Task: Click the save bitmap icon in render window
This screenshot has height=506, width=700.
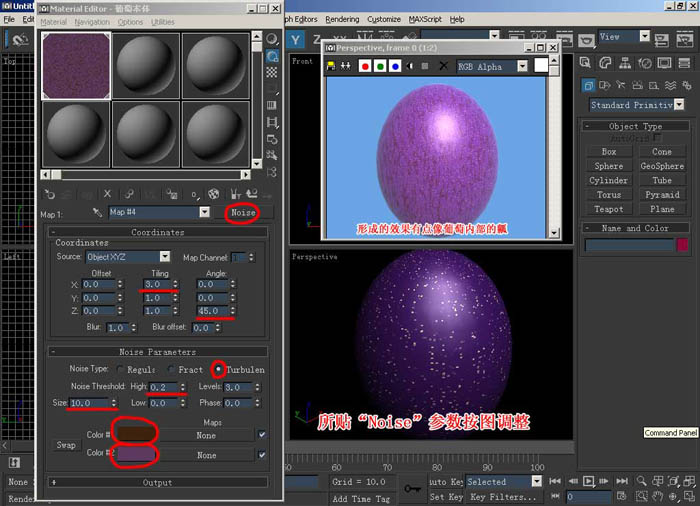Action: coord(331,66)
